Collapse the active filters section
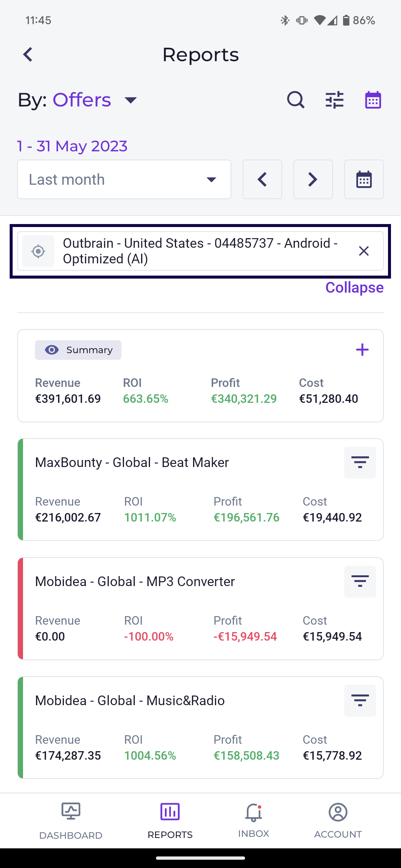The image size is (401, 868). point(354,287)
